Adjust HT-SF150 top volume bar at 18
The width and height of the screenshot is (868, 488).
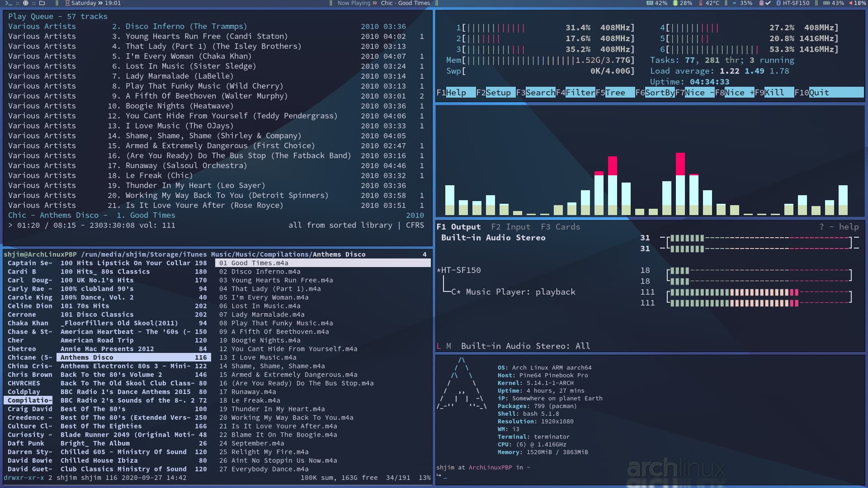pos(759,271)
